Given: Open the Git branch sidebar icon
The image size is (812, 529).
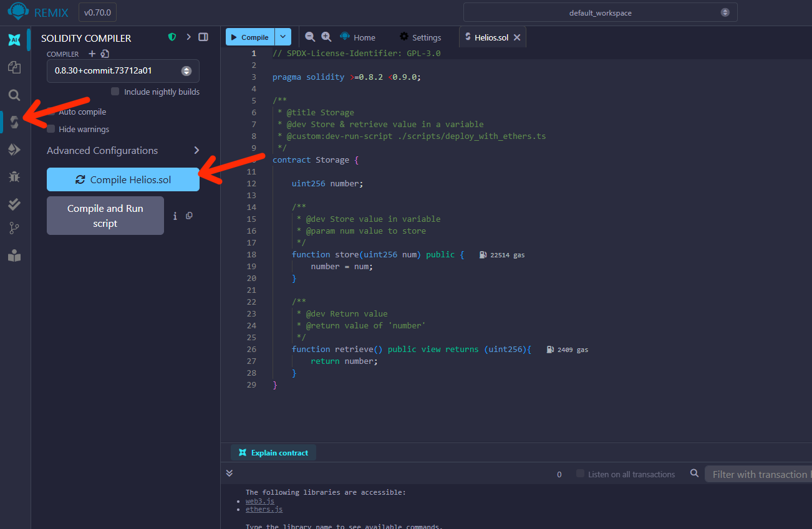Looking at the screenshot, I should pyautogui.click(x=14, y=229).
